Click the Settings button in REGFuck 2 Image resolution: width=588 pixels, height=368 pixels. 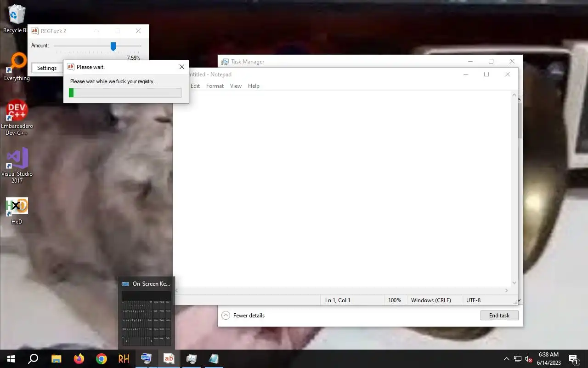(x=47, y=68)
